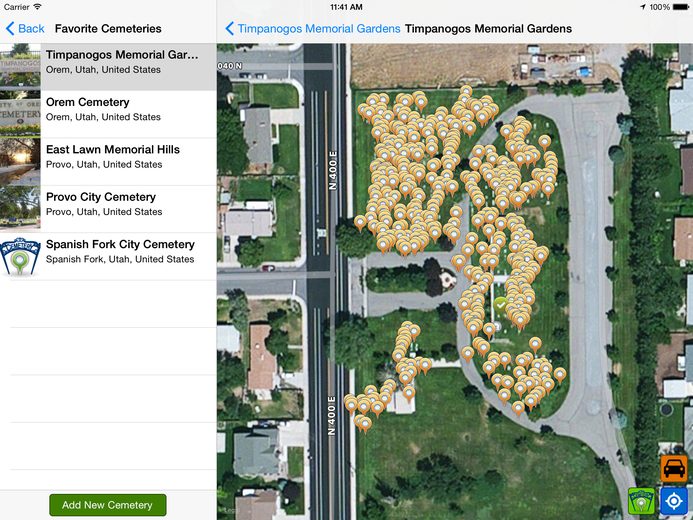
Task: Click the battery indicator in status bar
Action: click(681, 7)
